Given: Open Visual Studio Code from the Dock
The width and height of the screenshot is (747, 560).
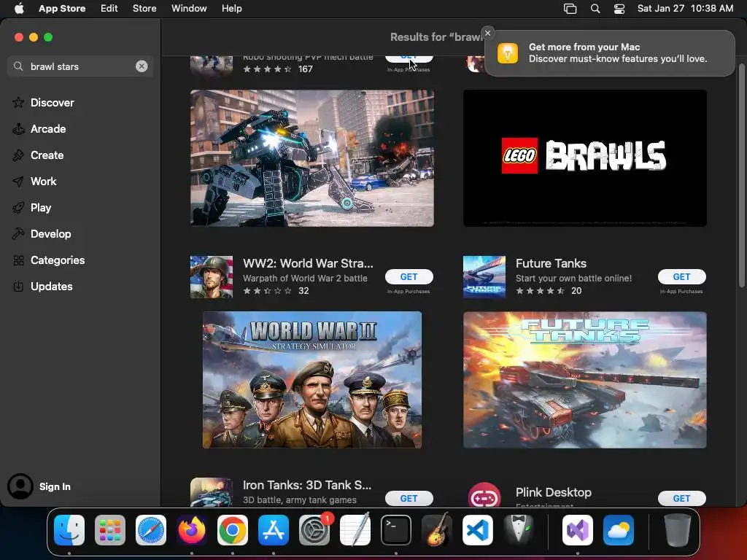Looking at the screenshot, I should (478, 530).
